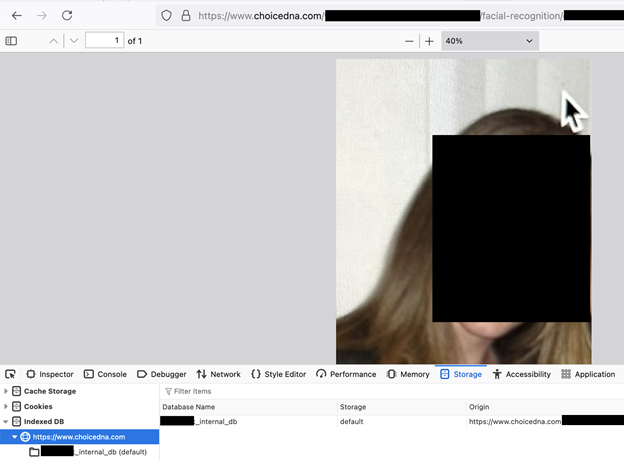The height and width of the screenshot is (460, 624).
Task: Toggle the PDF viewer sidebar
Action: 11,41
